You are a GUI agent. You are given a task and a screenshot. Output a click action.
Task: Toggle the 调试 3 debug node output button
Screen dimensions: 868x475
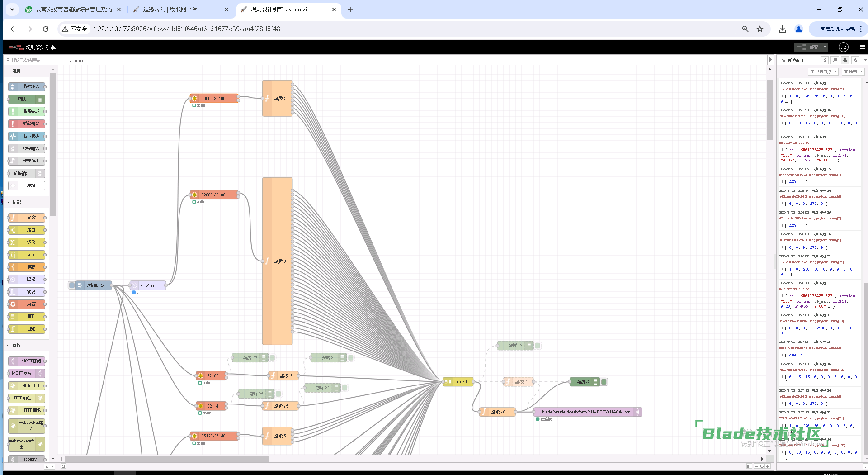[604, 382]
